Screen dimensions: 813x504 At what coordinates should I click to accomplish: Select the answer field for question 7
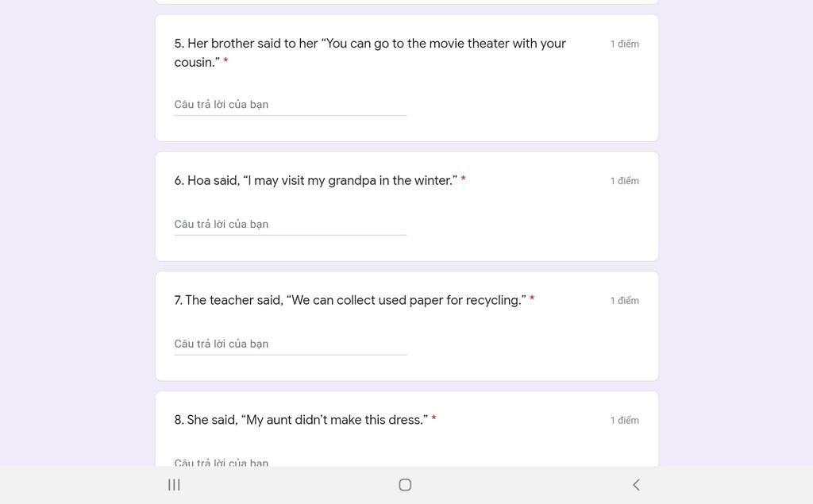(x=290, y=344)
